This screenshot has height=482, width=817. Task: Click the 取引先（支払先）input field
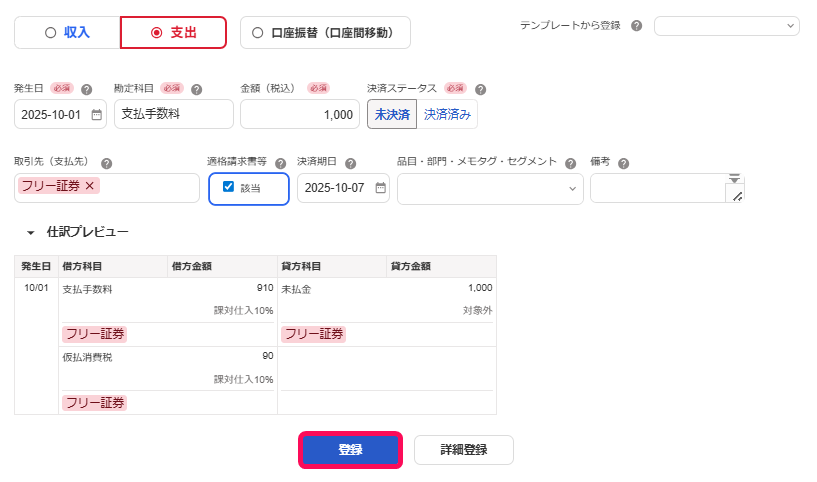coord(107,188)
